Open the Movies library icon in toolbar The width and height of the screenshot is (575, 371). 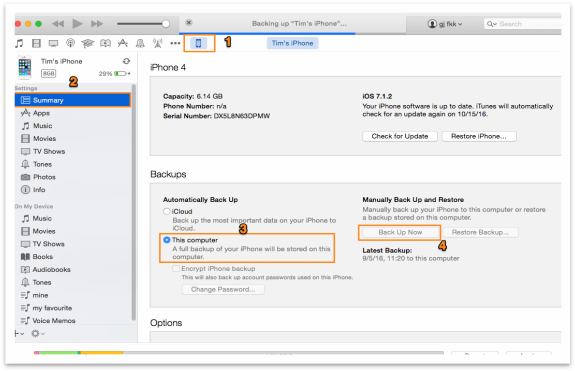[x=36, y=43]
